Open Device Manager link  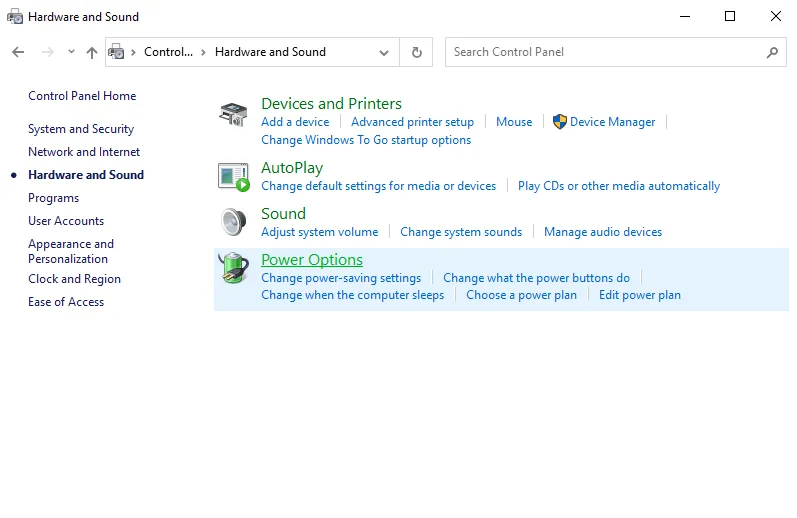point(612,122)
